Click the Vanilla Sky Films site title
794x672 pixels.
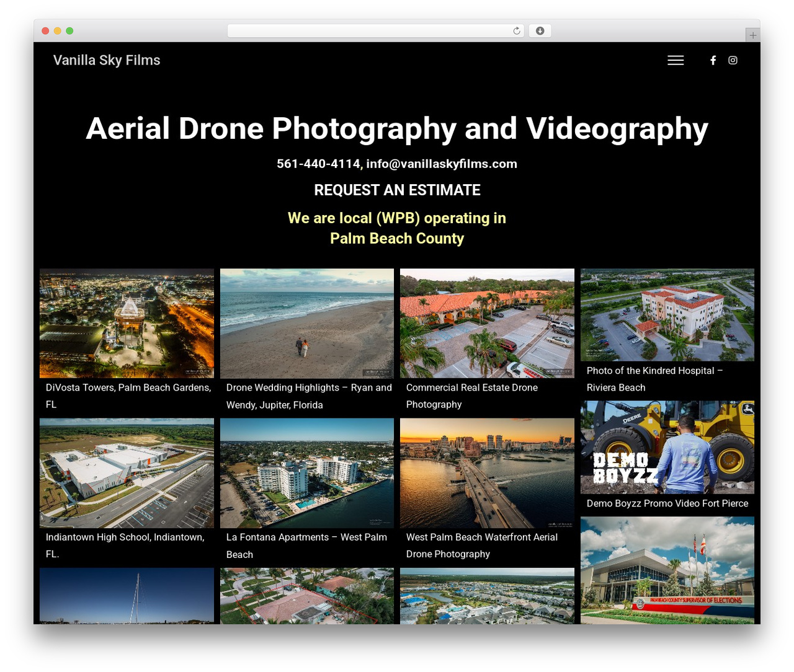107,60
